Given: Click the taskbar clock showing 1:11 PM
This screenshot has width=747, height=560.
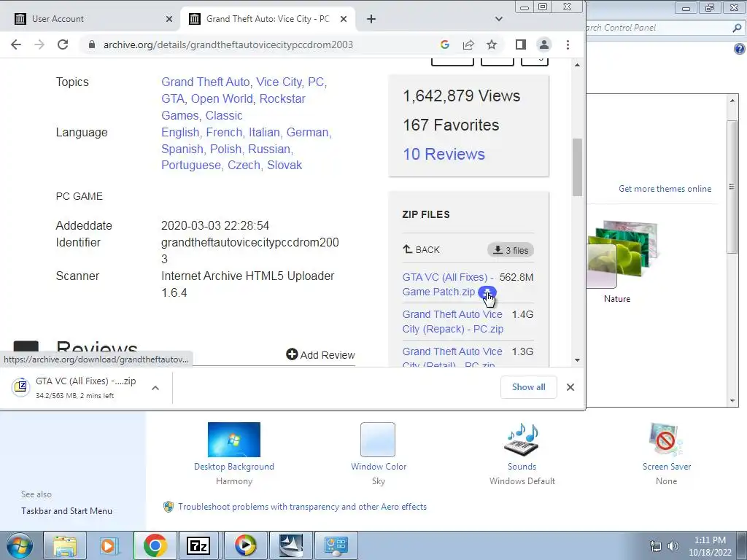Looking at the screenshot, I should point(710,546).
